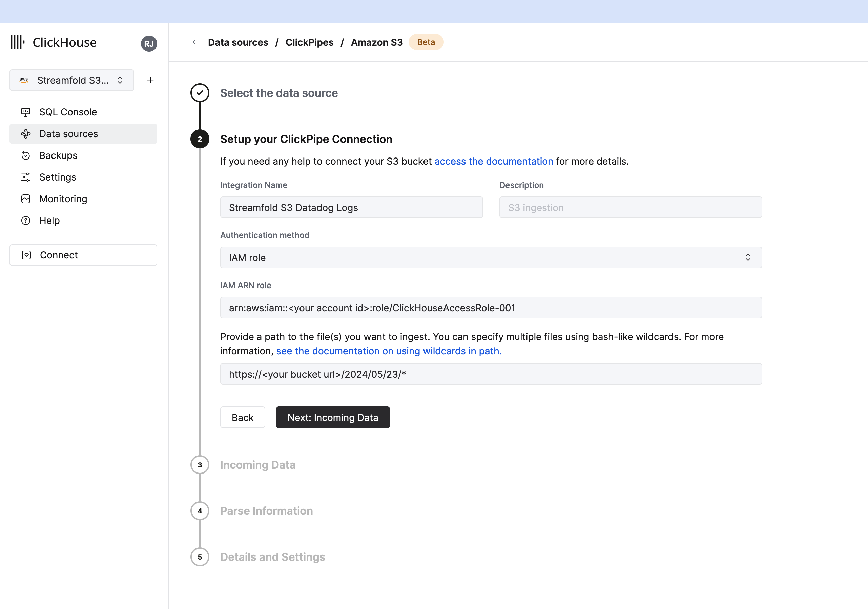The image size is (868, 609).
Task: Open Monitoring in sidebar
Action: (83, 199)
